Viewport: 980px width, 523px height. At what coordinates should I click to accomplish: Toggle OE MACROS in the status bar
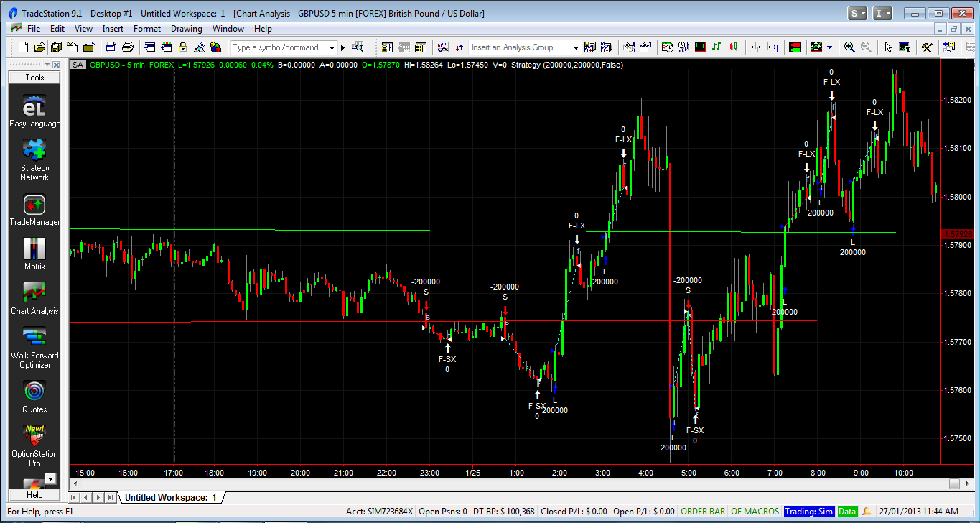coord(755,512)
